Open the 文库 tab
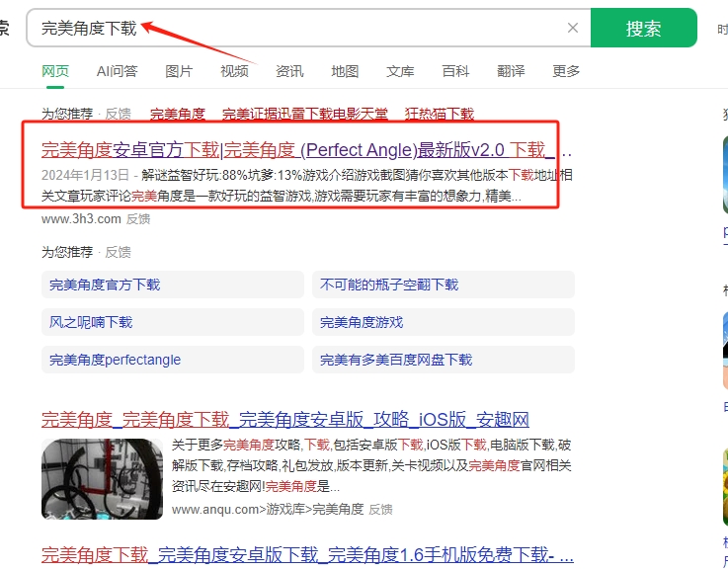Screen dimensions: 728x571 (x=400, y=71)
